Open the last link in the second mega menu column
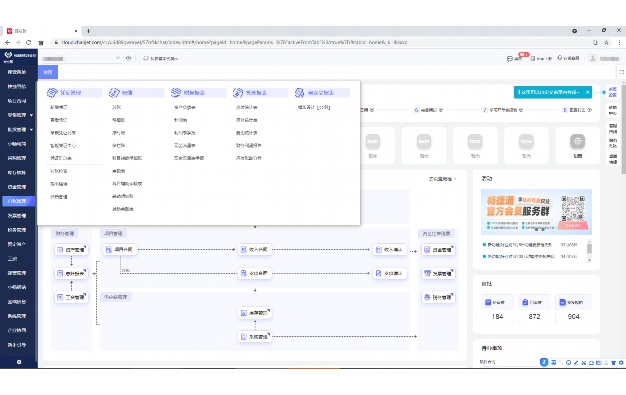This screenshot has width=626, height=395. click(123, 209)
